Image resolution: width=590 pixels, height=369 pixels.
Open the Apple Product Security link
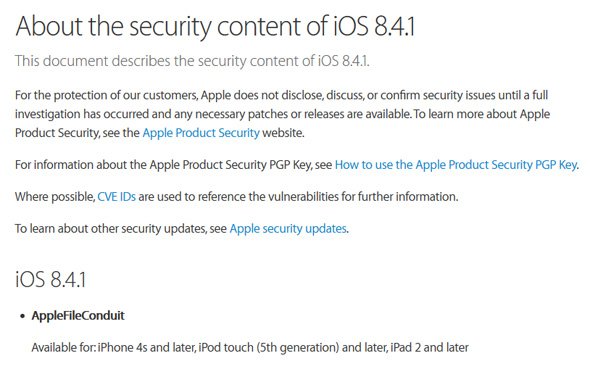tap(201, 133)
